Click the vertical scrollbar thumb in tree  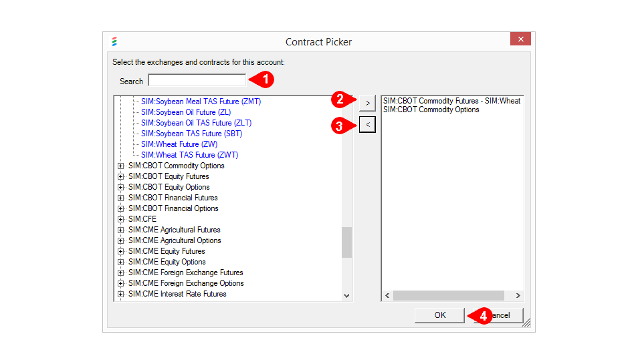pos(346,242)
